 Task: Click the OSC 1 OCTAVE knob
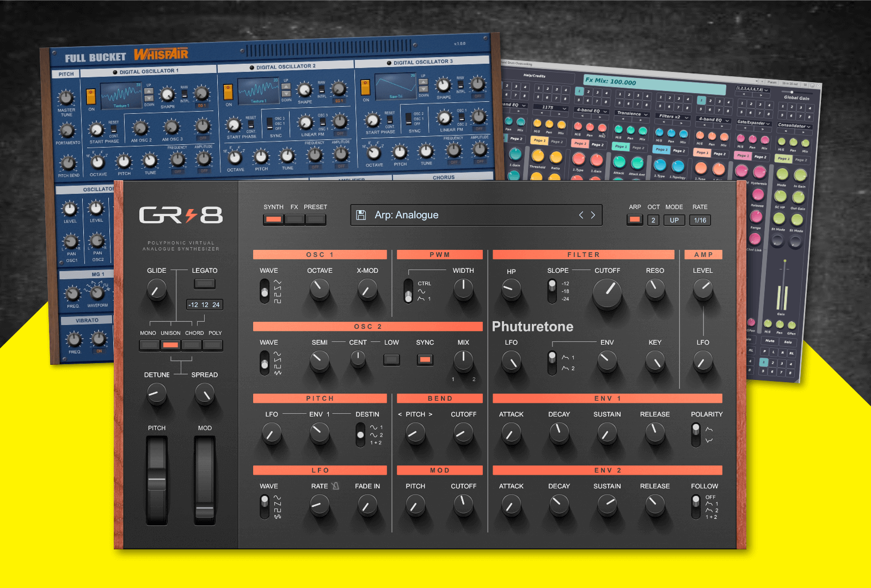pos(320,289)
